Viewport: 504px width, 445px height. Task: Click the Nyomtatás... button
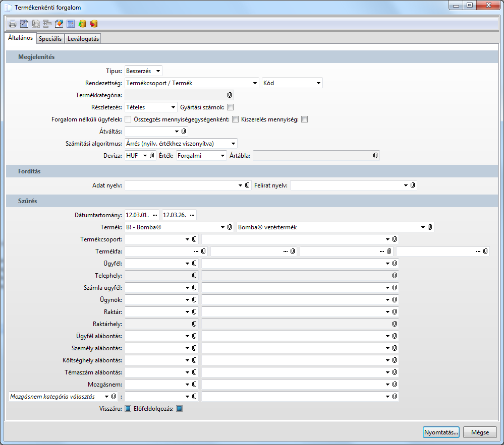[441, 432]
